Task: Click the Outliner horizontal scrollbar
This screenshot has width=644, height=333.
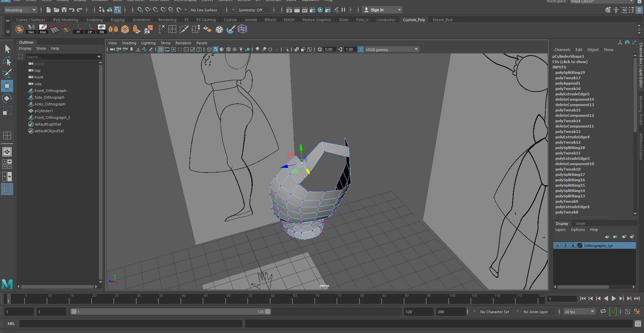Action: tap(57, 287)
